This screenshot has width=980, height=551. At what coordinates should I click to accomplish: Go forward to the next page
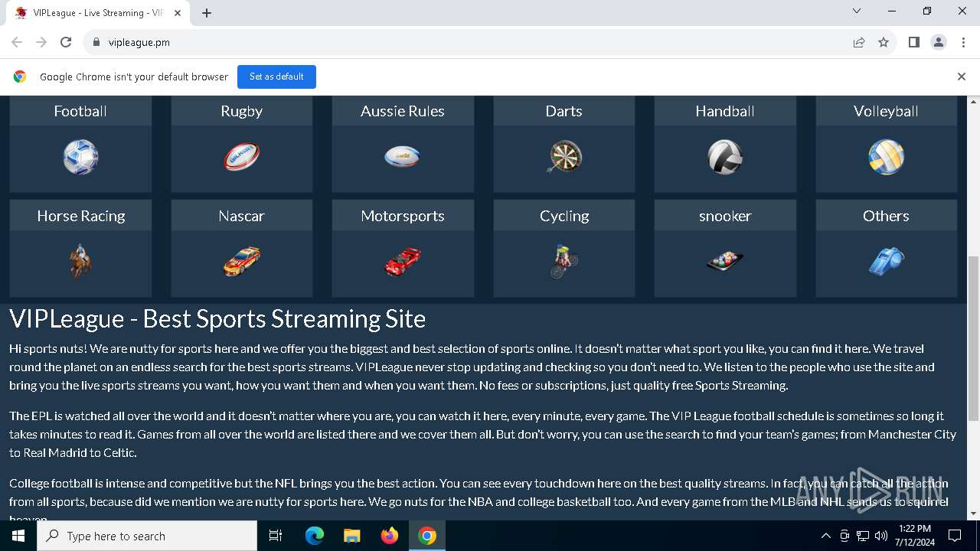[x=41, y=43]
